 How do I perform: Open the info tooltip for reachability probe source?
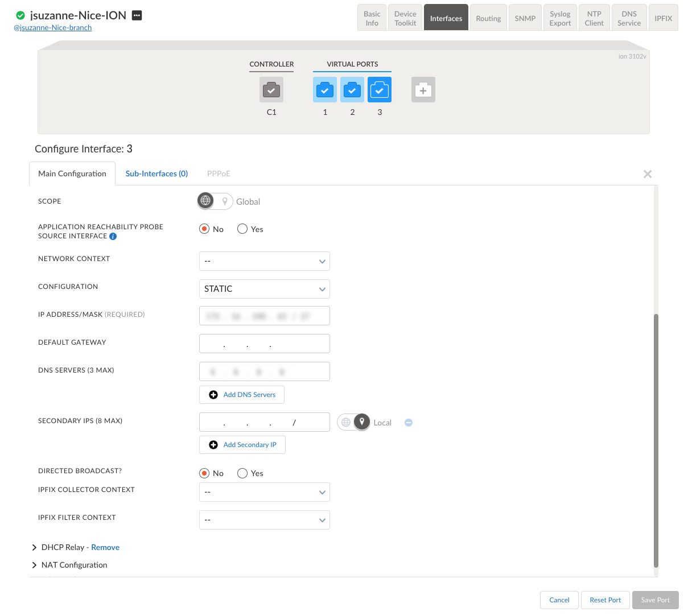coord(112,235)
